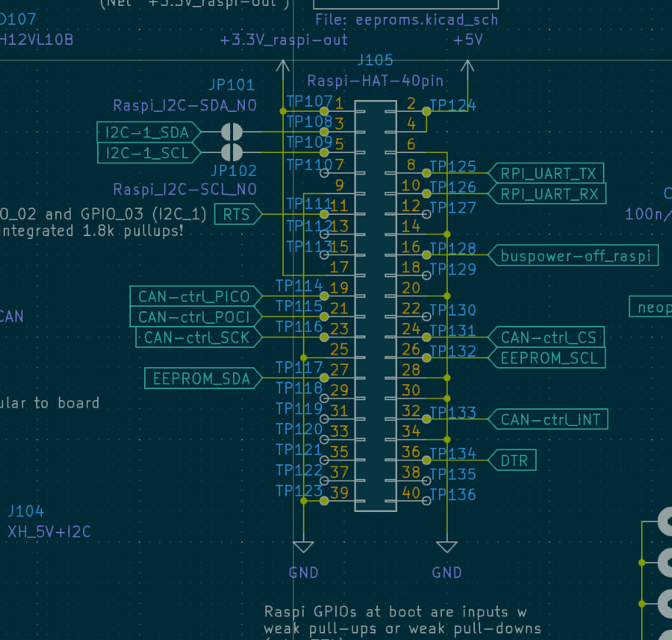Click the CAN-ctrl_INT global label

coord(550,420)
